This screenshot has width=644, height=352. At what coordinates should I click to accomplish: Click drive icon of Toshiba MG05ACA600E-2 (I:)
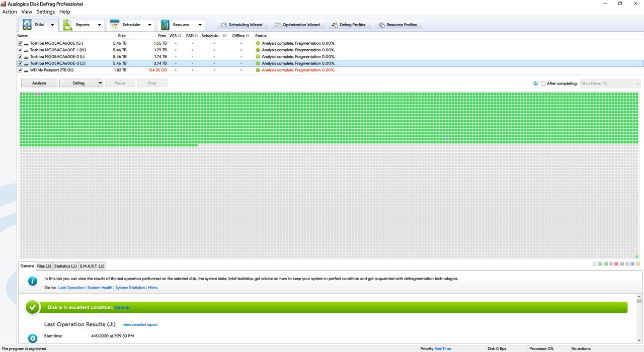26,57
